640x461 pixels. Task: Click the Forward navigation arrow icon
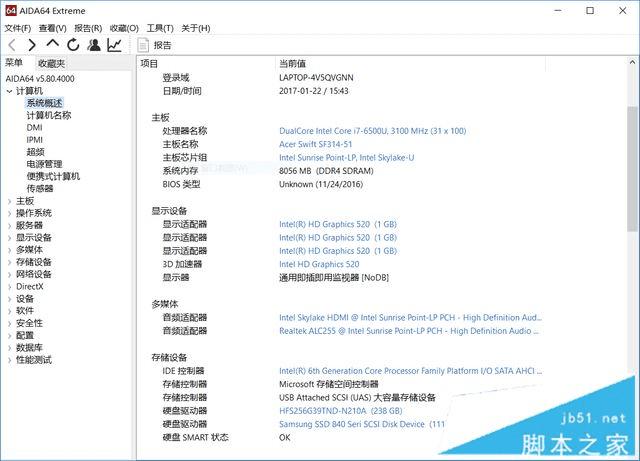[x=32, y=45]
